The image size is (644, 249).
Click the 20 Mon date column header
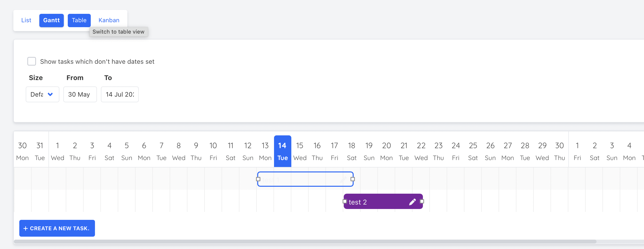pos(386,151)
